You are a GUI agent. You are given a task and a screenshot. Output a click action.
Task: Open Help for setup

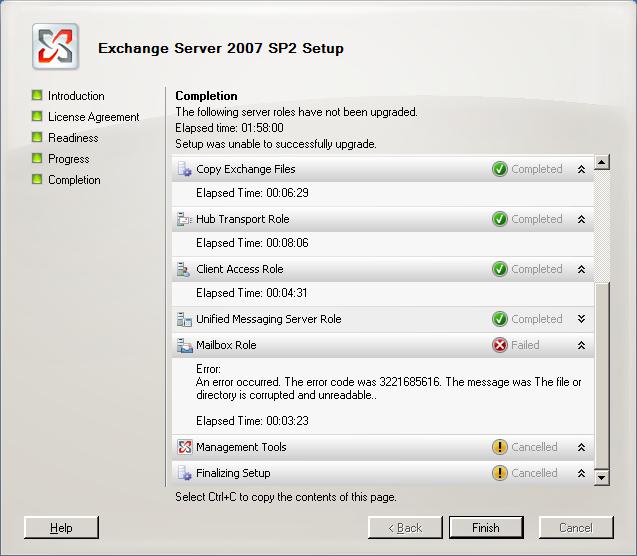click(61, 528)
